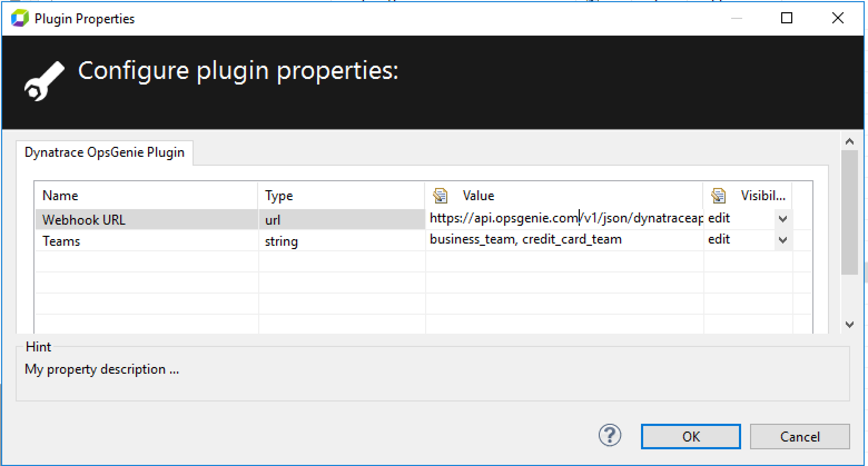The width and height of the screenshot is (868, 466).
Task: Confirm the plugin settings with OK
Action: 690,437
